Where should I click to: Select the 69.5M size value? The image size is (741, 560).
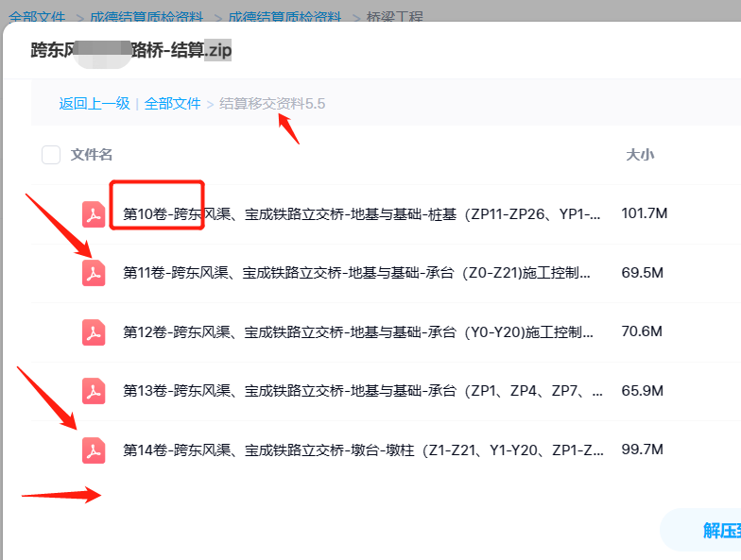pos(643,273)
